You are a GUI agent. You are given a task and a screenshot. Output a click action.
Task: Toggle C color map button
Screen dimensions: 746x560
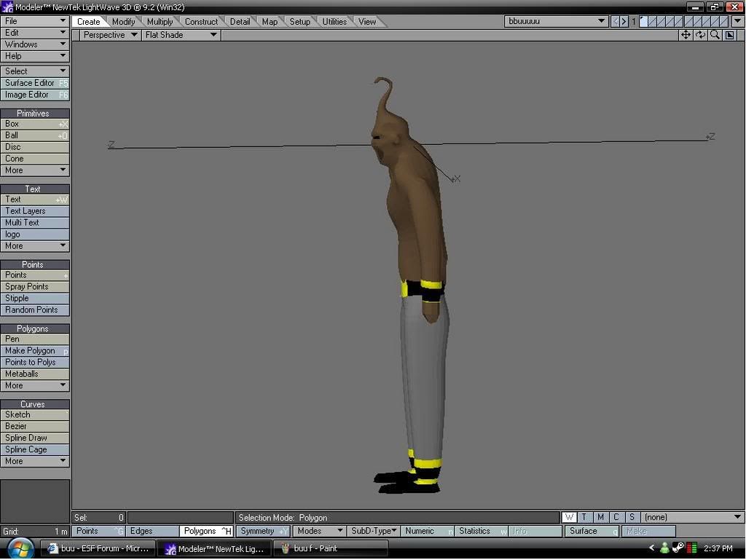click(616, 517)
